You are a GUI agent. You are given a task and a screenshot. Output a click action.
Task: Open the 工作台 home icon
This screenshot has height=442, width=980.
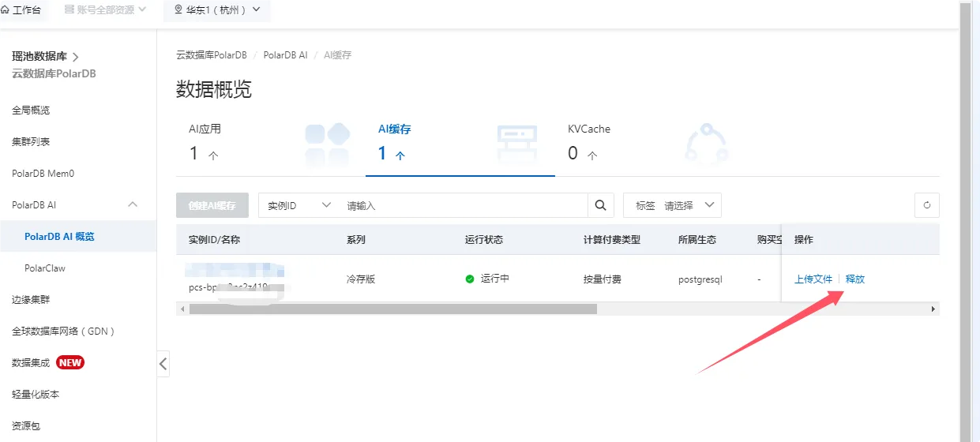tap(6, 10)
